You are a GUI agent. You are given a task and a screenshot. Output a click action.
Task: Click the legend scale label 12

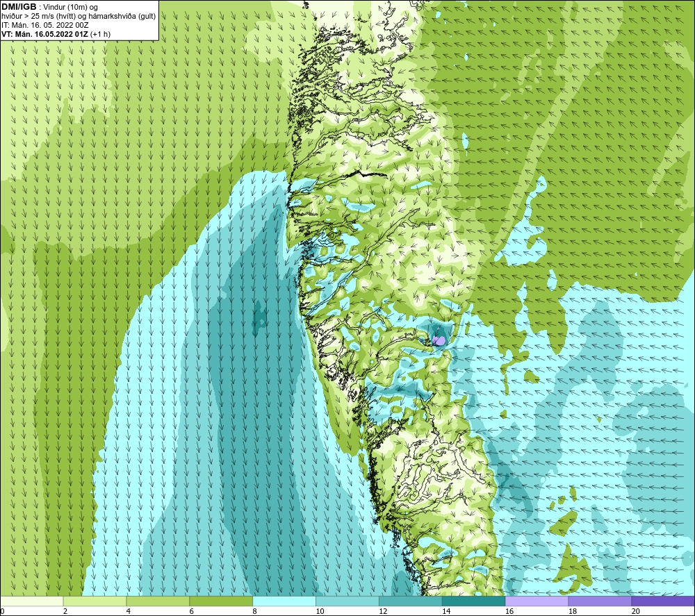[383, 612]
